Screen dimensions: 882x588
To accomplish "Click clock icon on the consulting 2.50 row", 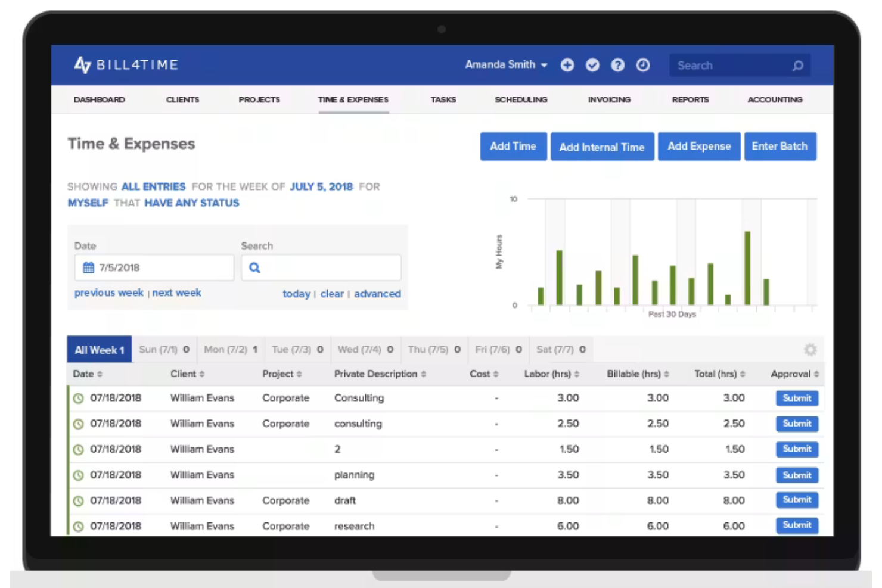I will click(78, 424).
